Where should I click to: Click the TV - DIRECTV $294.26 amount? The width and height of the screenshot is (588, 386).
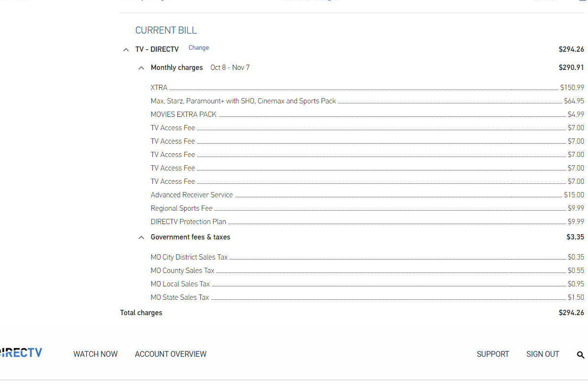click(571, 49)
